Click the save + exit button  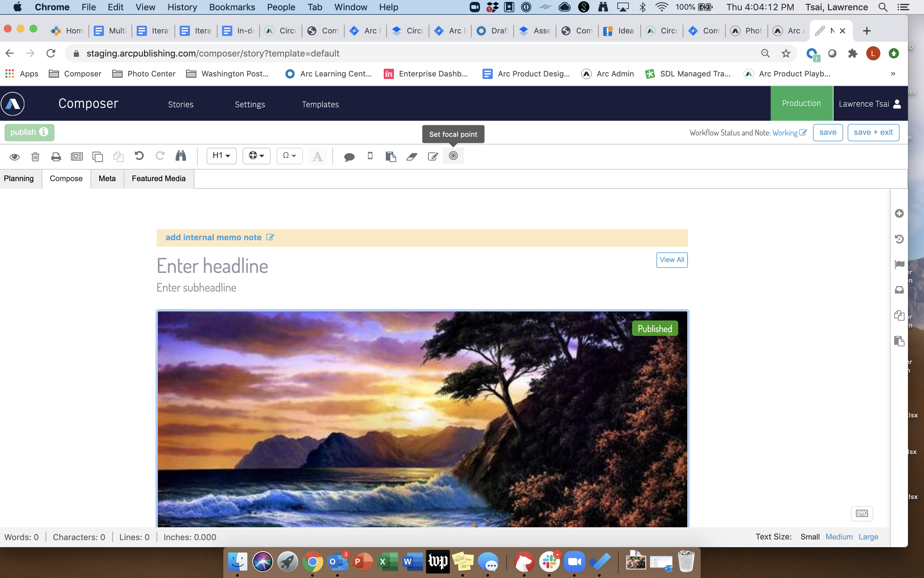[x=873, y=132]
